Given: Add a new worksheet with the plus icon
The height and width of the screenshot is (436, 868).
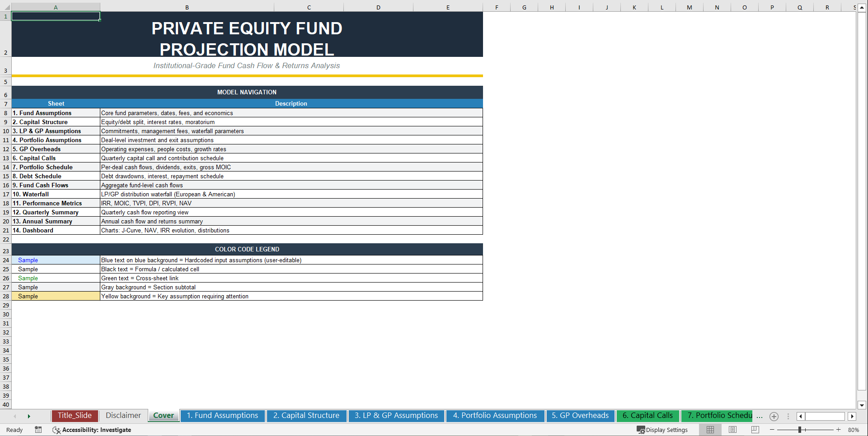Looking at the screenshot, I should click(774, 416).
